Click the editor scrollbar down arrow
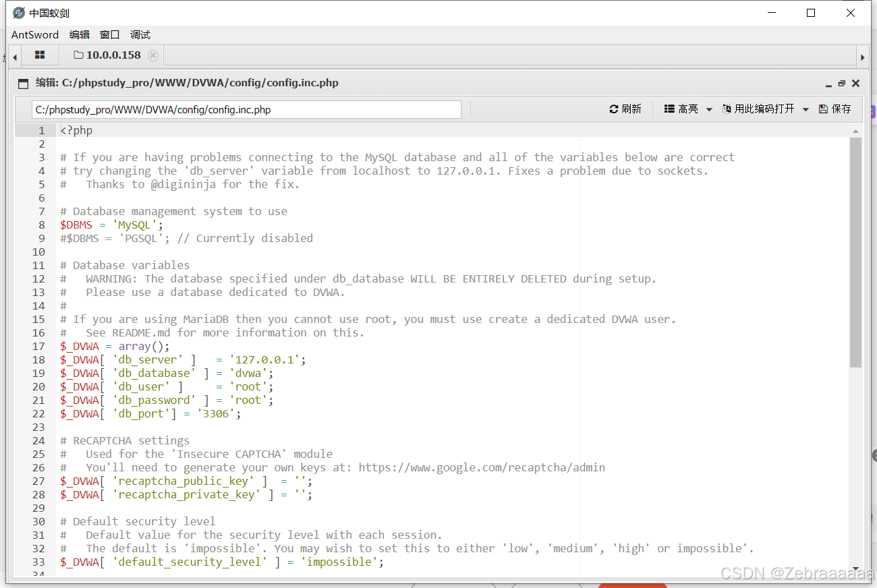 click(855, 568)
